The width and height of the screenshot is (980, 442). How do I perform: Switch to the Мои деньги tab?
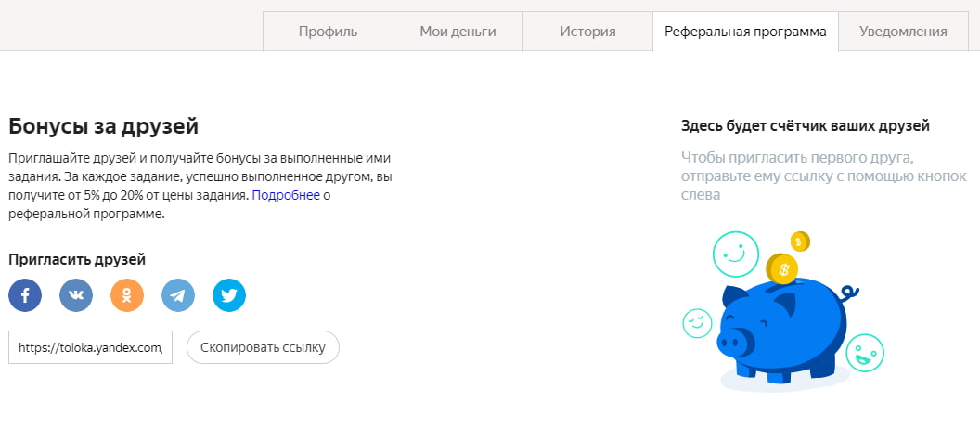point(458,32)
